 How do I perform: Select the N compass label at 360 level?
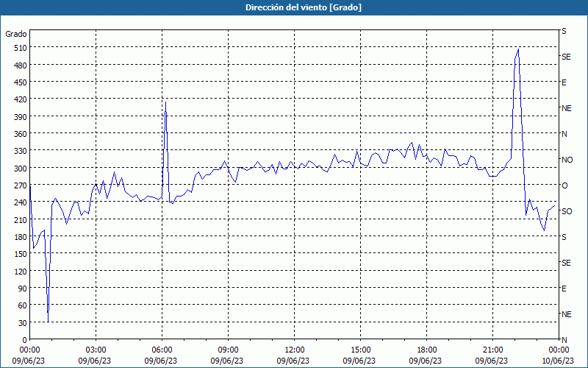564,135
